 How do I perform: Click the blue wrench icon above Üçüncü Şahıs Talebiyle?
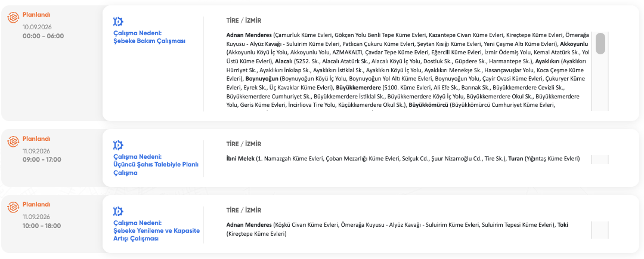pyautogui.click(x=118, y=145)
